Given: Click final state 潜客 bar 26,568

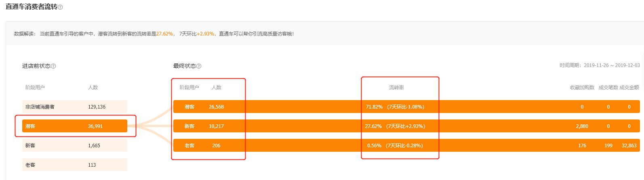Looking at the screenshot, I should [x=406, y=107].
